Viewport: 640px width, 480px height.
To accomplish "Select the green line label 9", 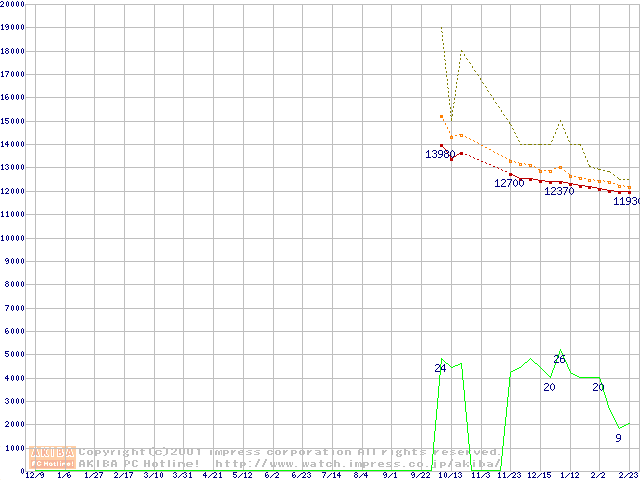I will 618,437.
